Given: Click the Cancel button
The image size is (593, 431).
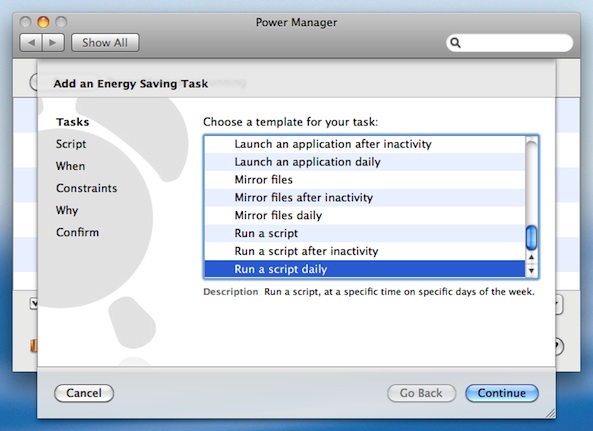Looking at the screenshot, I should tap(84, 393).
